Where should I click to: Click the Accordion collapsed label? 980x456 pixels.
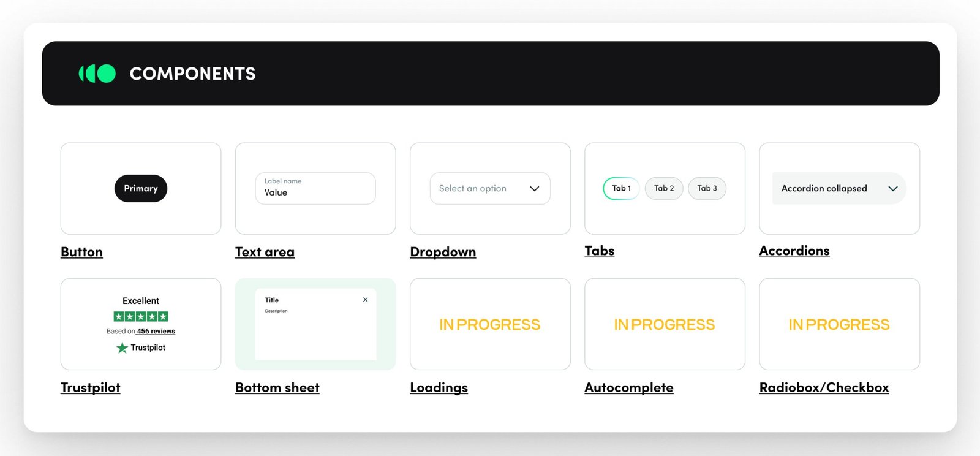(824, 189)
